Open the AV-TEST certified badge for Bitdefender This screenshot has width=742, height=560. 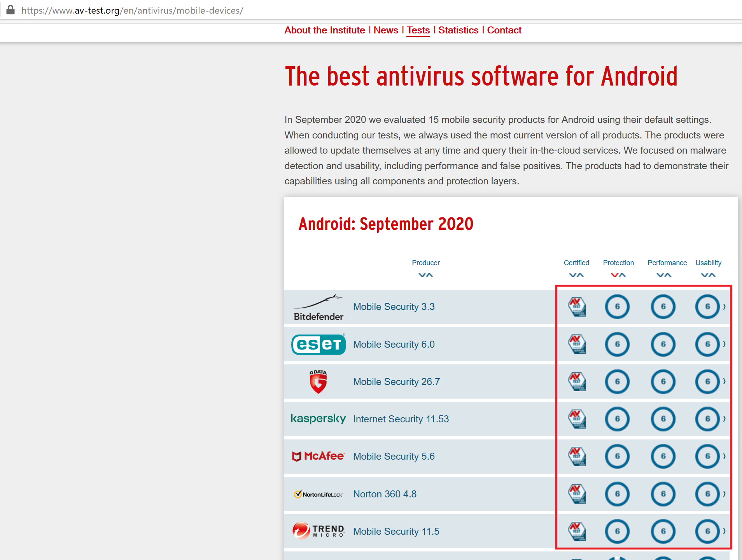pos(577,307)
